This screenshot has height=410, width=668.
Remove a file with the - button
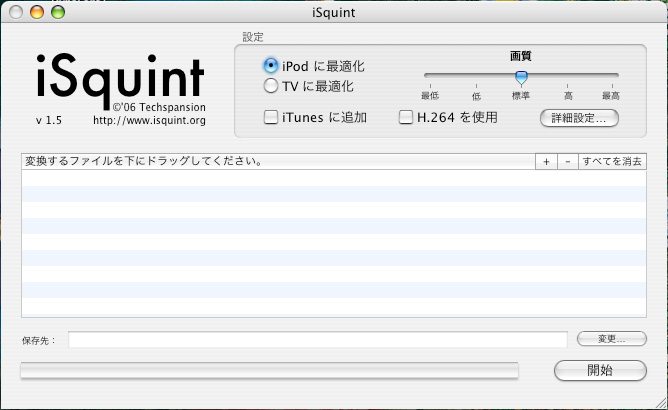pos(567,162)
